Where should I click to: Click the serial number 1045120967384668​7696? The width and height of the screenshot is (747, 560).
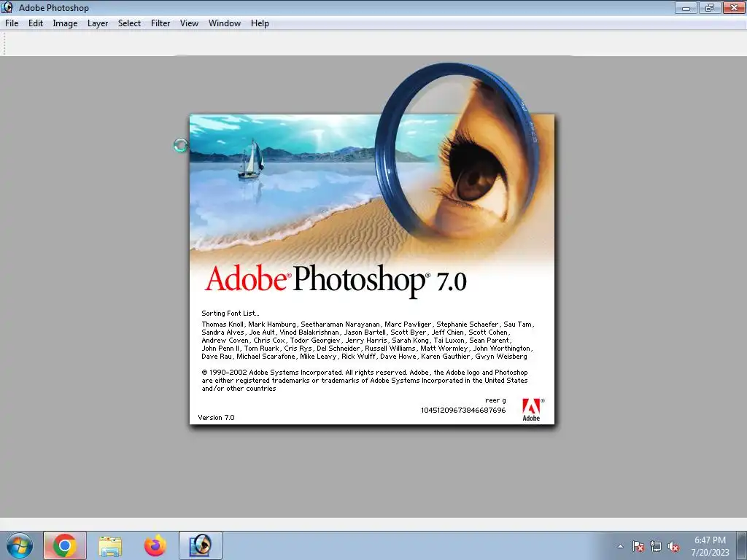tap(463, 410)
